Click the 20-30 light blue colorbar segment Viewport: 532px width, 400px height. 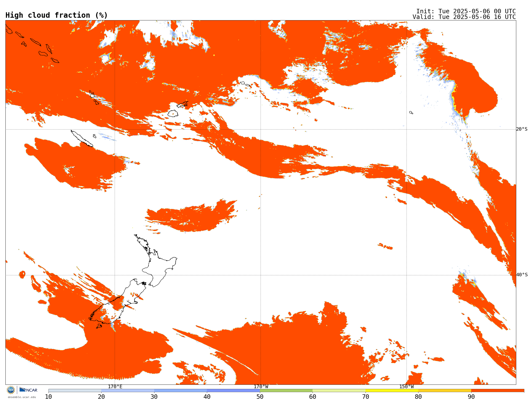pyautogui.click(x=128, y=391)
